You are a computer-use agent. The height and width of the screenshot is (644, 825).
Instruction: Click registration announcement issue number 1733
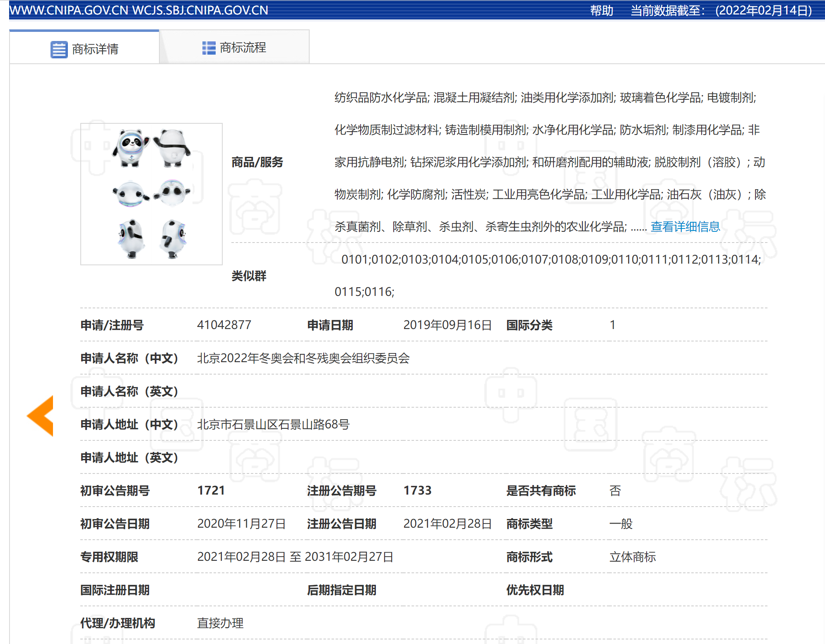pyautogui.click(x=417, y=490)
